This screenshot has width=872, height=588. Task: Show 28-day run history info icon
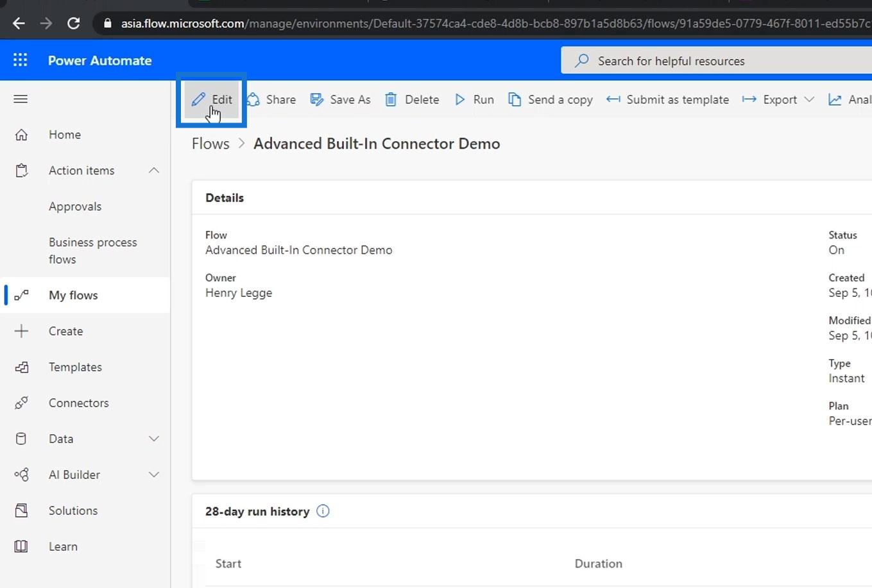[x=323, y=511]
